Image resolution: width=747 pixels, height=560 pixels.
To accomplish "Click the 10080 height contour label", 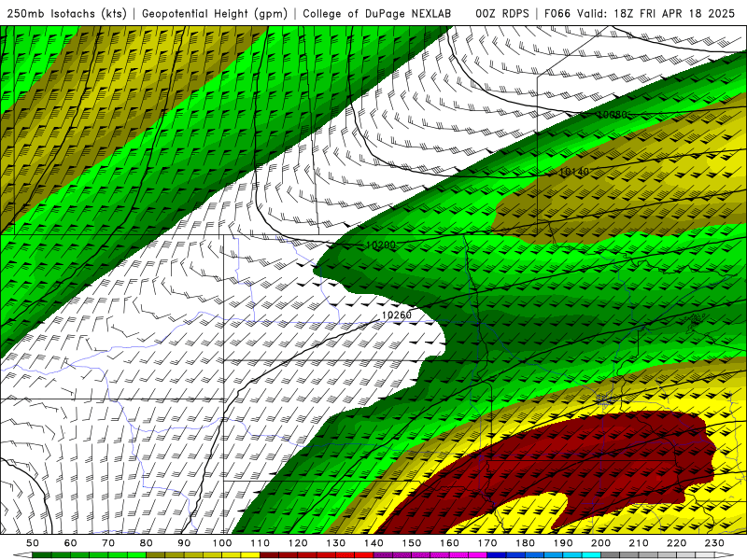I will coord(613,115).
